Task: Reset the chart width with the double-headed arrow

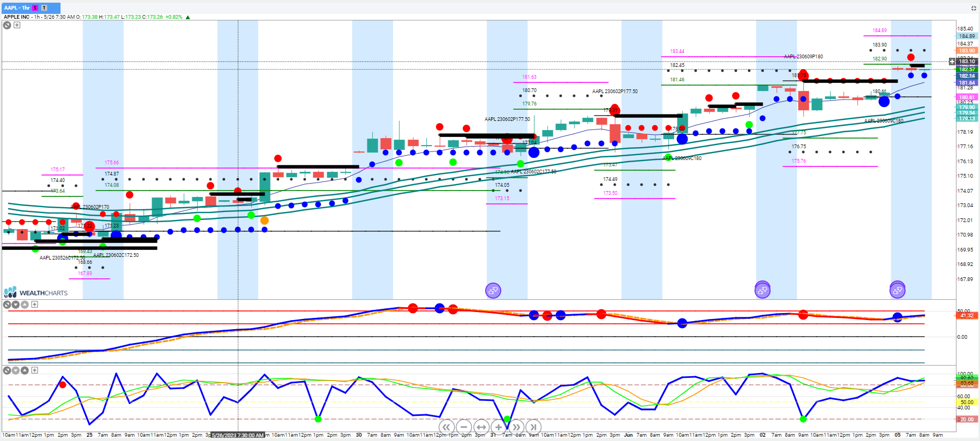Action: coord(481,427)
